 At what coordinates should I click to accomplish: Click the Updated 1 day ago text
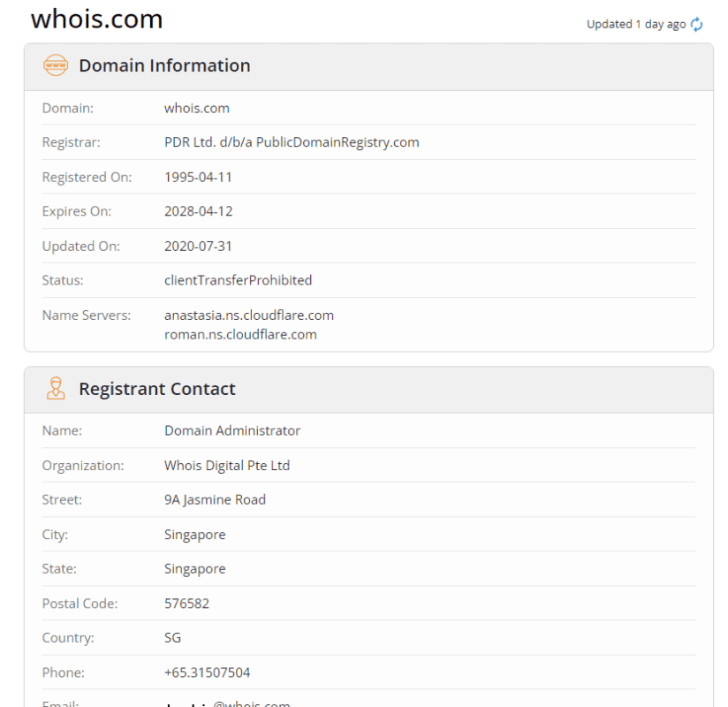(x=635, y=25)
